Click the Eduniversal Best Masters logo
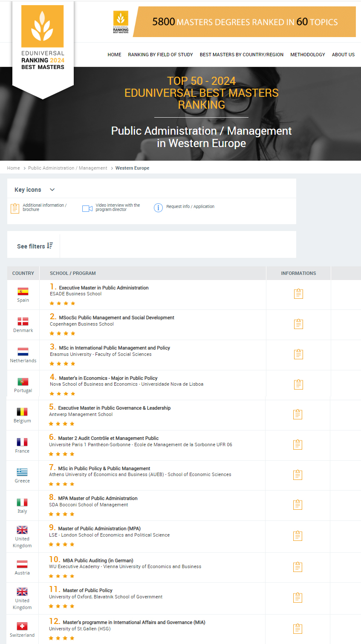Screen dimensions: 361x644 point(43,38)
